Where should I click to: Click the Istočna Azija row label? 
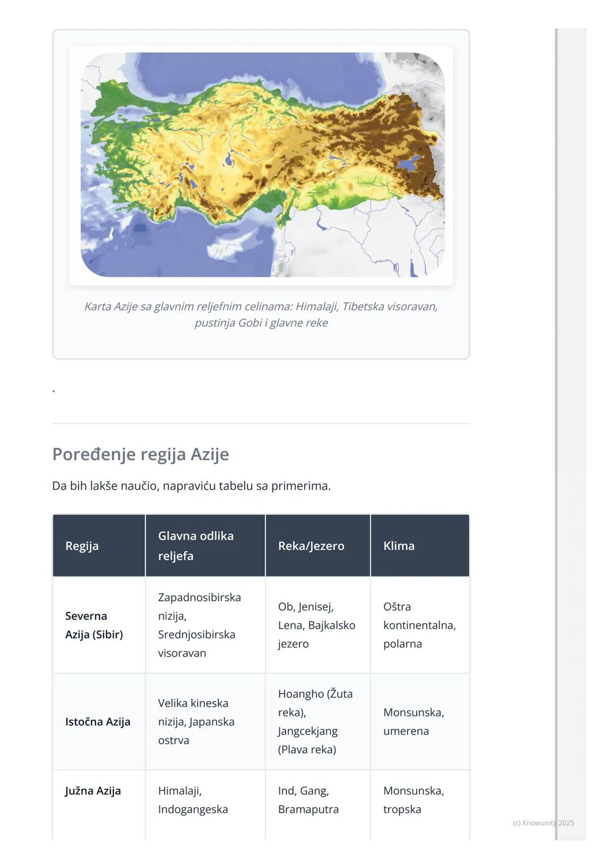point(98,722)
